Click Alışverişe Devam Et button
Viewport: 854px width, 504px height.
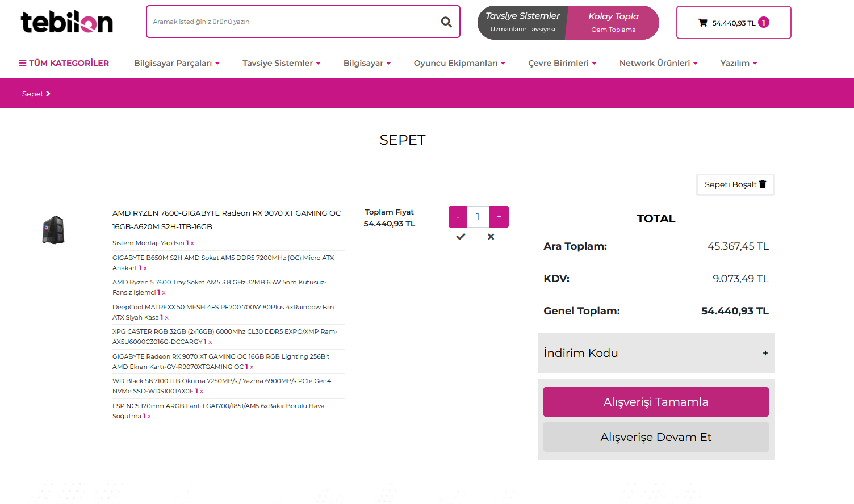(x=656, y=437)
